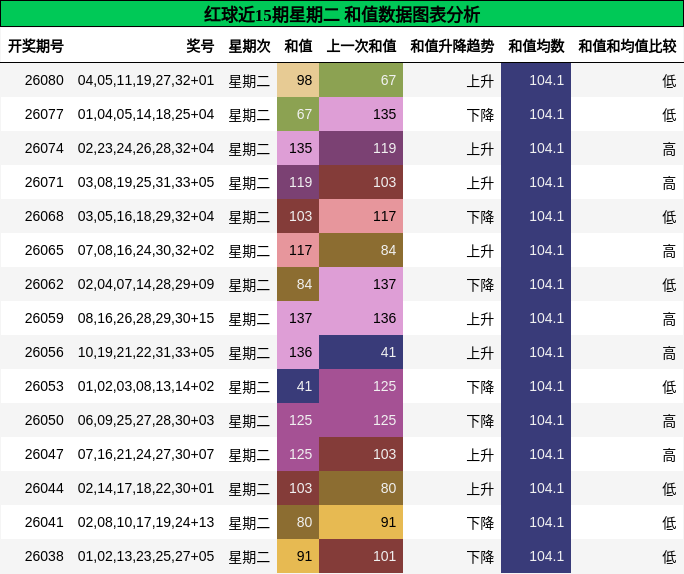
Task: Click trend 下降 in row 26050
Action: point(480,421)
